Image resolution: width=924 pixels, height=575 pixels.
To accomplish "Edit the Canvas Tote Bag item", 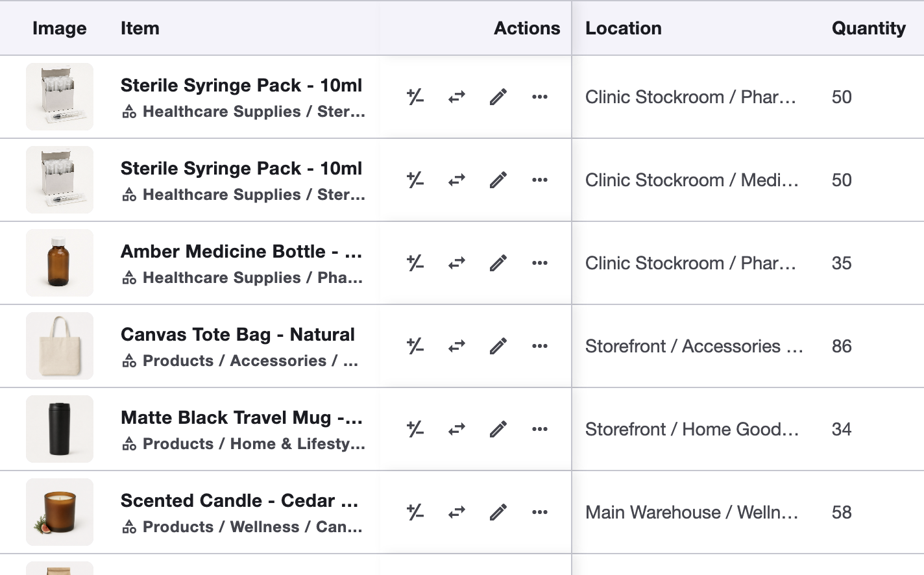I will [498, 346].
